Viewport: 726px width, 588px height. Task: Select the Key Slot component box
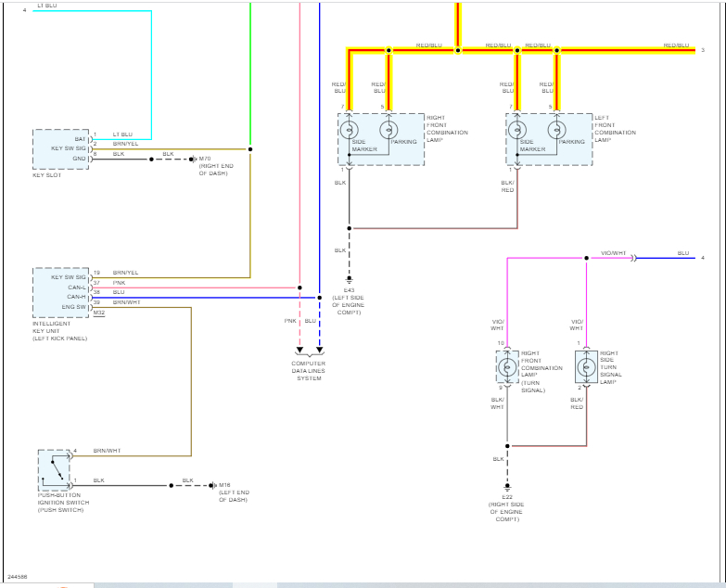coord(60,148)
